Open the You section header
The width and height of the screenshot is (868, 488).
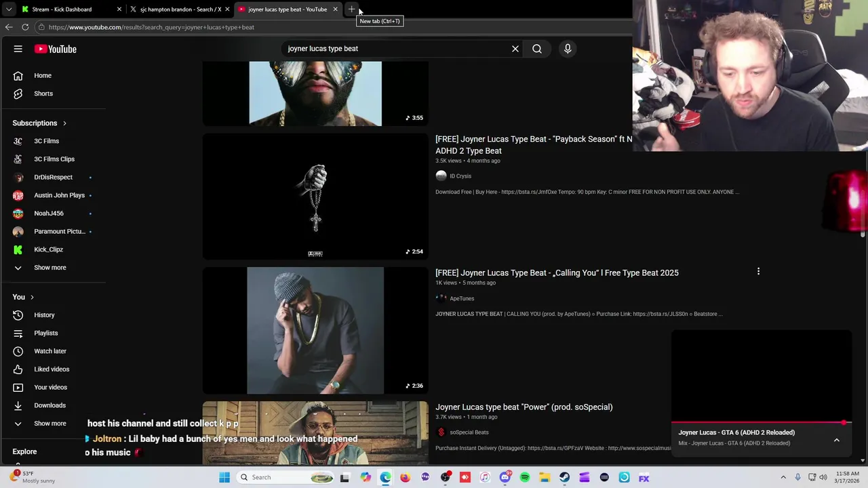tap(23, 297)
